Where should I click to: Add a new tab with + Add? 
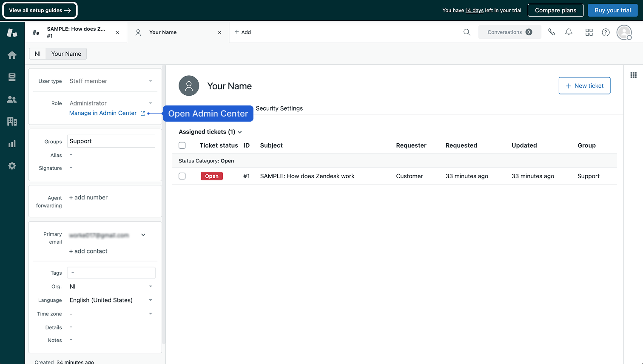pyautogui.click(x=243, y=32)
